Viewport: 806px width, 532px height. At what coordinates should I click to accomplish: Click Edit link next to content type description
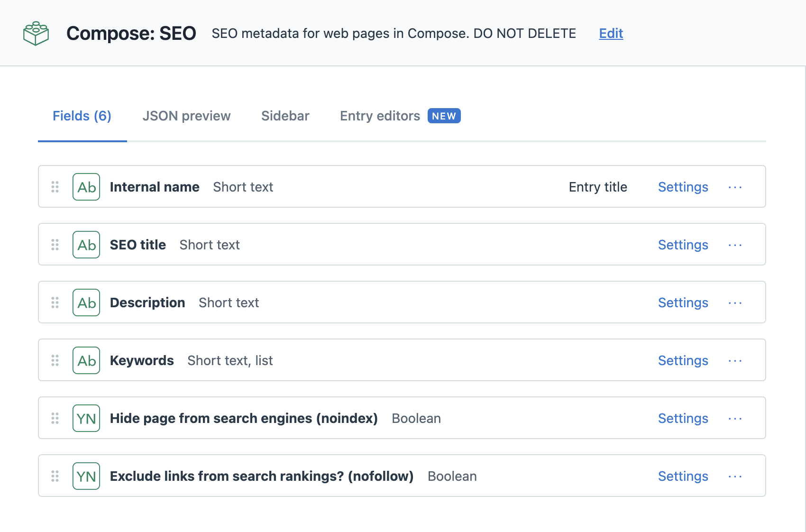611,33
